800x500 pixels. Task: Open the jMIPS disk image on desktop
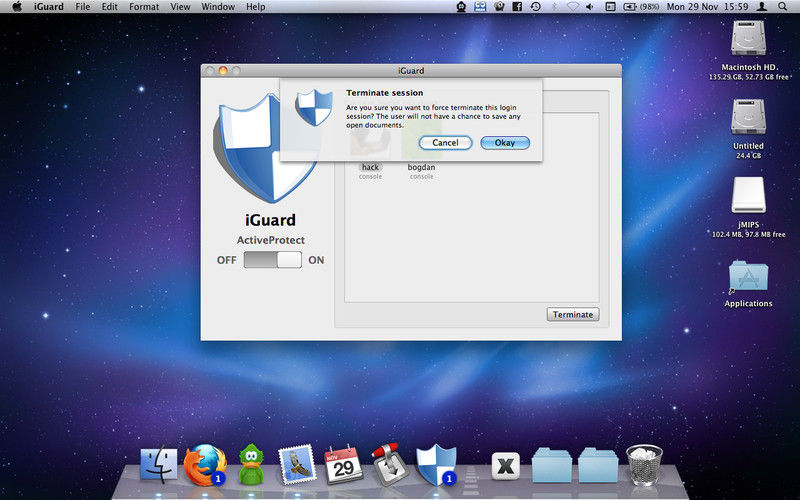(748, 195)
